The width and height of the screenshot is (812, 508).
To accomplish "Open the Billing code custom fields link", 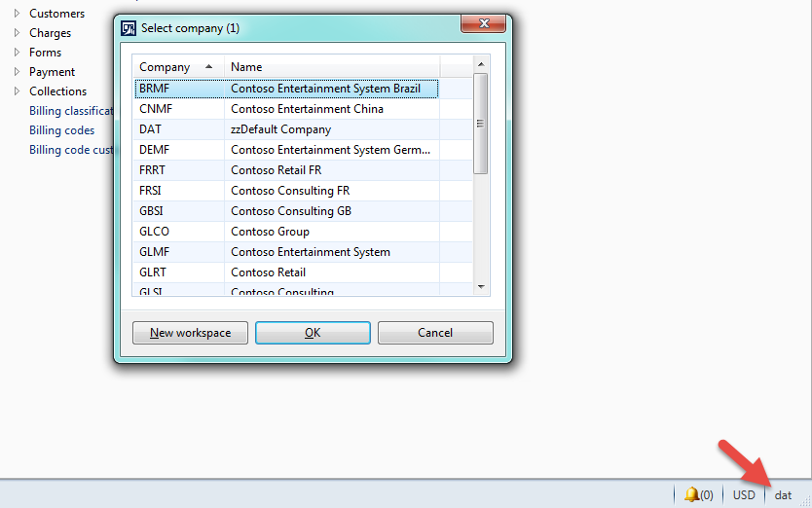I will click(71, 150).
